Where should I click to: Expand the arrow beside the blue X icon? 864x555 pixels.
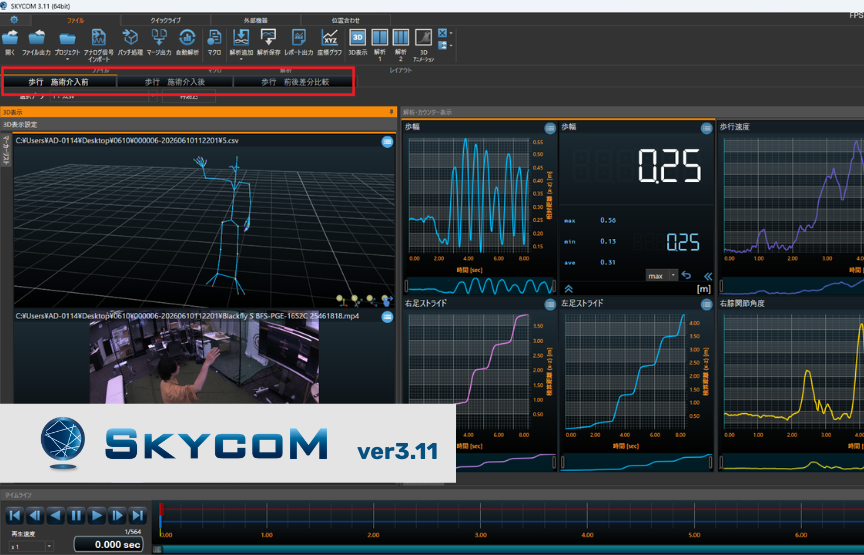(451, 34)
